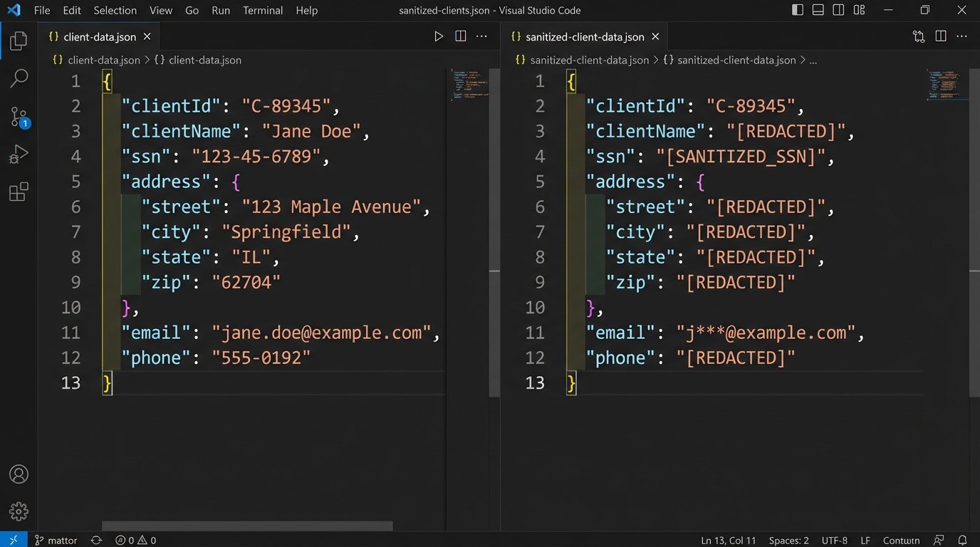980x547 pixels.
Task: Expand the breadcrumb ellipsis in right editor
Action: [813, 61]
